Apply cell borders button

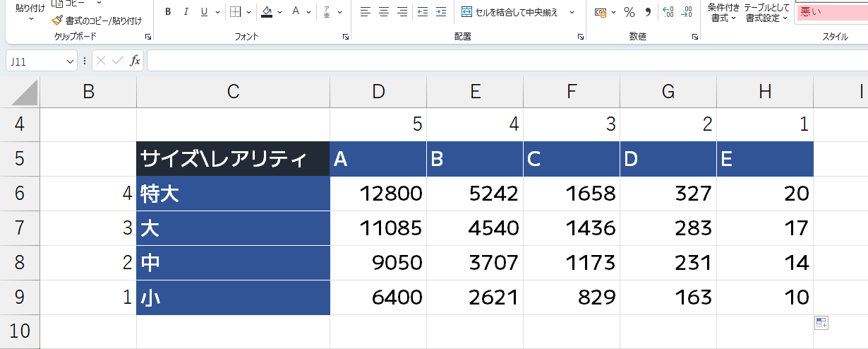[236, 11]
